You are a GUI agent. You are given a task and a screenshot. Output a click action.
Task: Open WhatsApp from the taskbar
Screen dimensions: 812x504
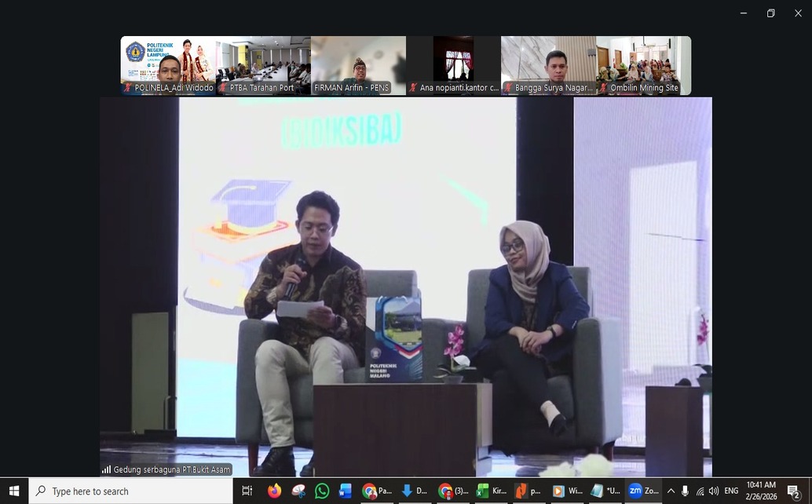322,491
